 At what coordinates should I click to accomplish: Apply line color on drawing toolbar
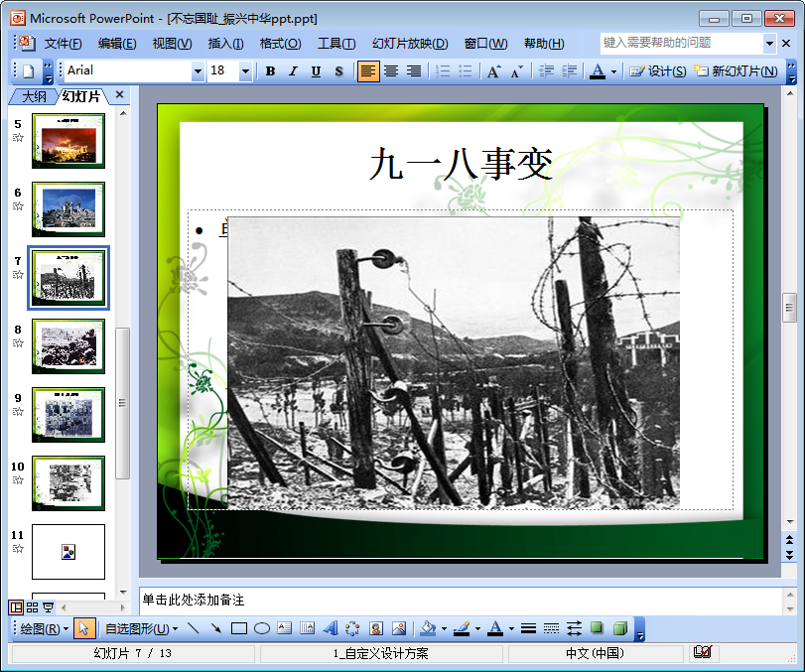[x=462, y=628]
